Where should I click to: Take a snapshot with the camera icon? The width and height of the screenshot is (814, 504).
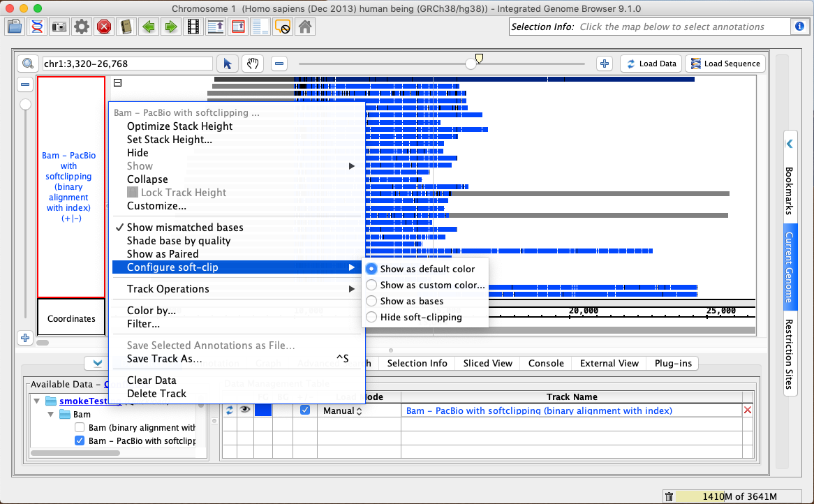[59, 27]
